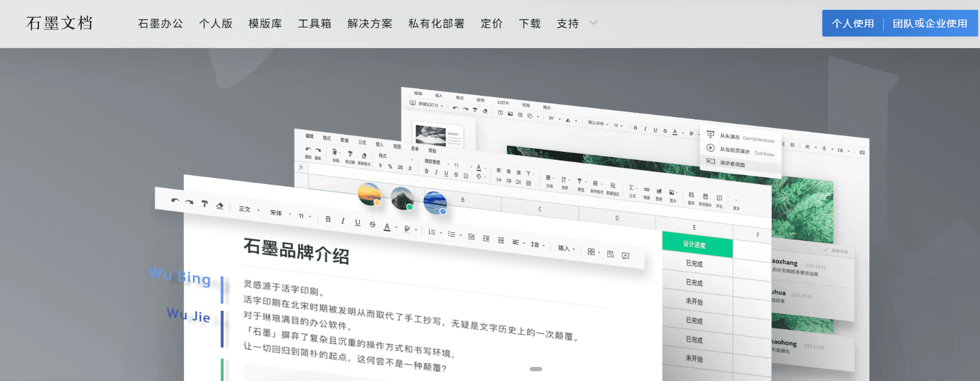Open 模版库 in the top navigation

265,23
